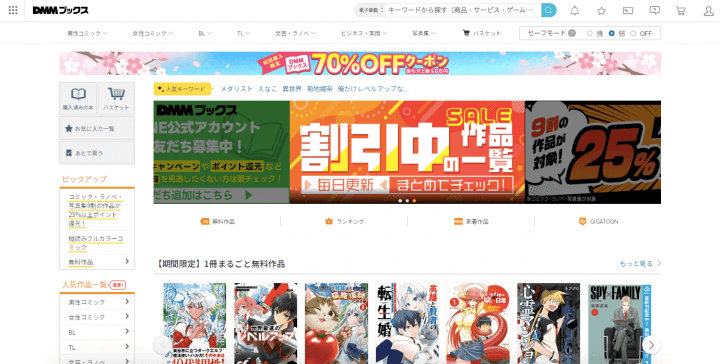Expand 写真集 dropdown in navigation
The height and width of the screenshot is (364, 720).
pyautogui.click(x=424, y=33)
